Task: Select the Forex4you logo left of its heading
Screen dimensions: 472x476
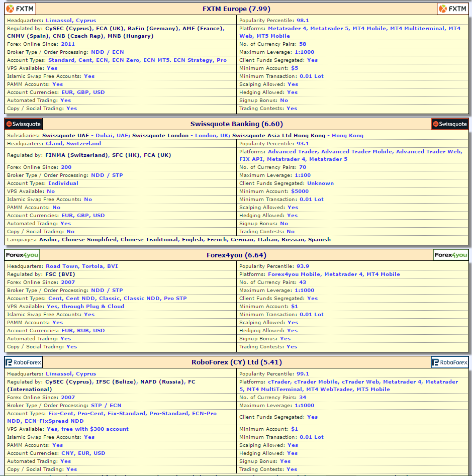Action: [22, 255]
